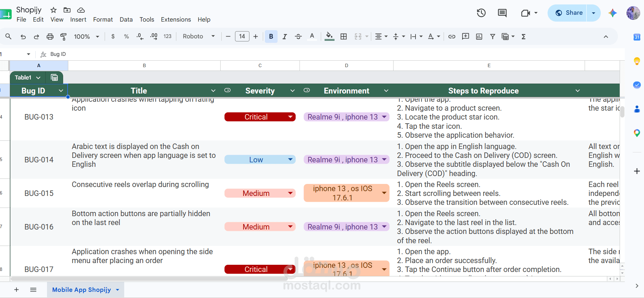This screenshot has height=298, width=644.
Task: Move document with the folder icon
Action: (67, 10)
